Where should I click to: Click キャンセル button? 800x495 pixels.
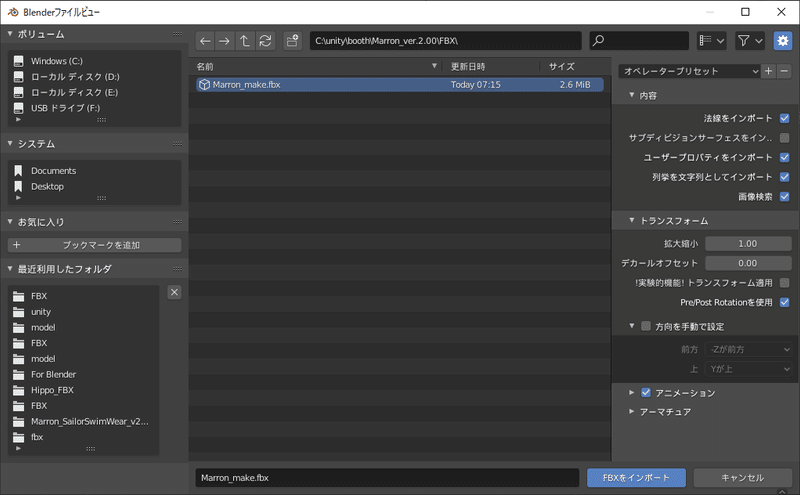point(742,478)
